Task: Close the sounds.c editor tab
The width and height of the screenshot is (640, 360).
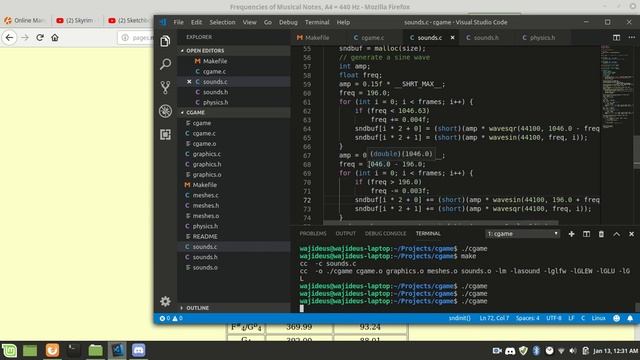Action: 452,38
